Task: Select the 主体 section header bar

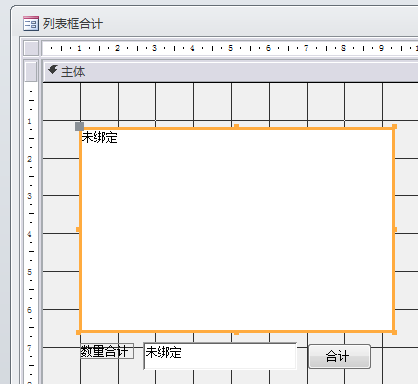Action: click(231, 71)
